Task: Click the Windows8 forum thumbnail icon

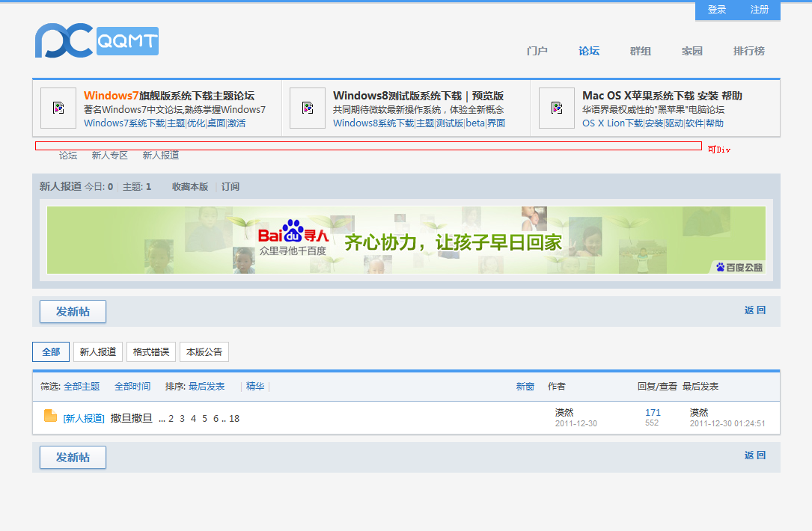Action: pos(308,108)
